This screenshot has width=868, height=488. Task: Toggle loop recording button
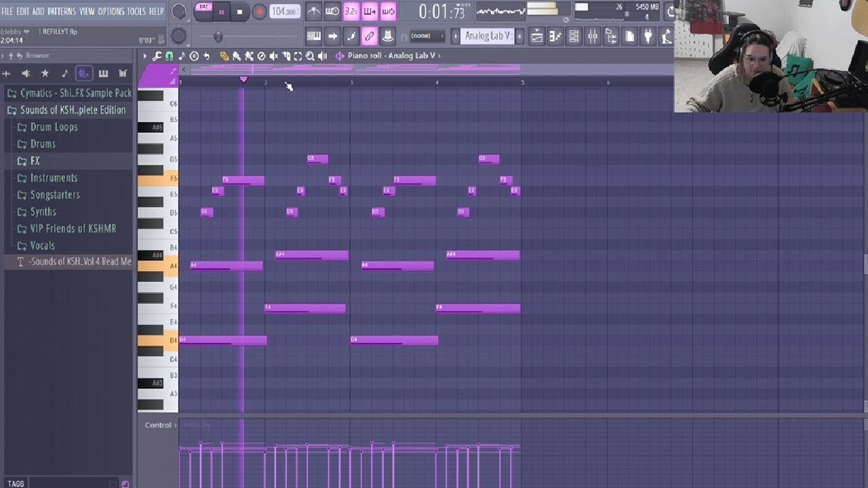pyautogui.click(x=388, y=12)
